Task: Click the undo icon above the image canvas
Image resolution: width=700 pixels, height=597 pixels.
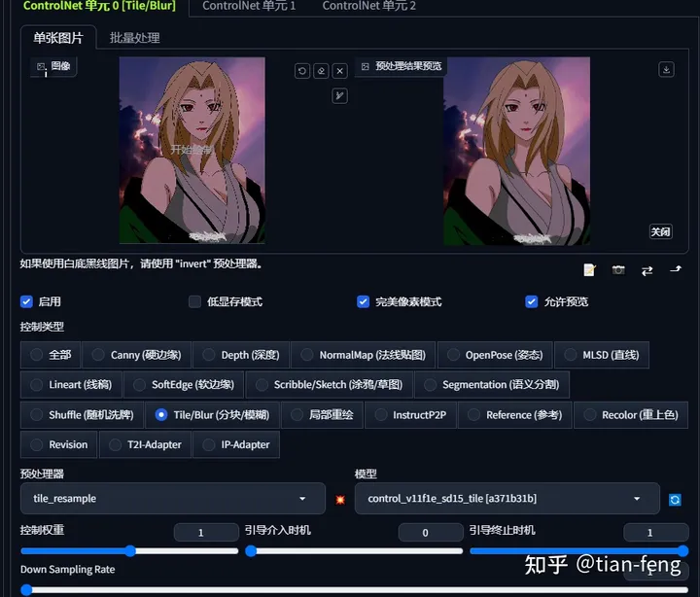Action: click(x=302, y=71)
